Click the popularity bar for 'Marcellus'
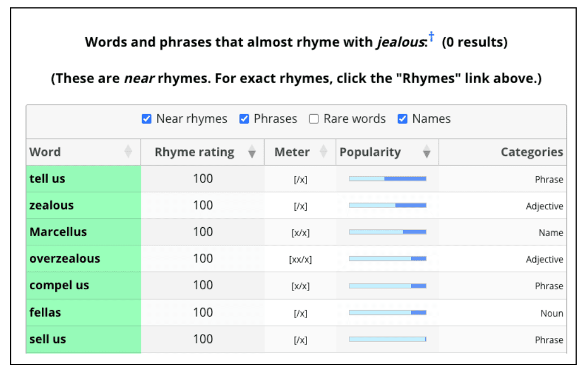The width and height of the screenshot is (588, 373). [x=387, y=232]
